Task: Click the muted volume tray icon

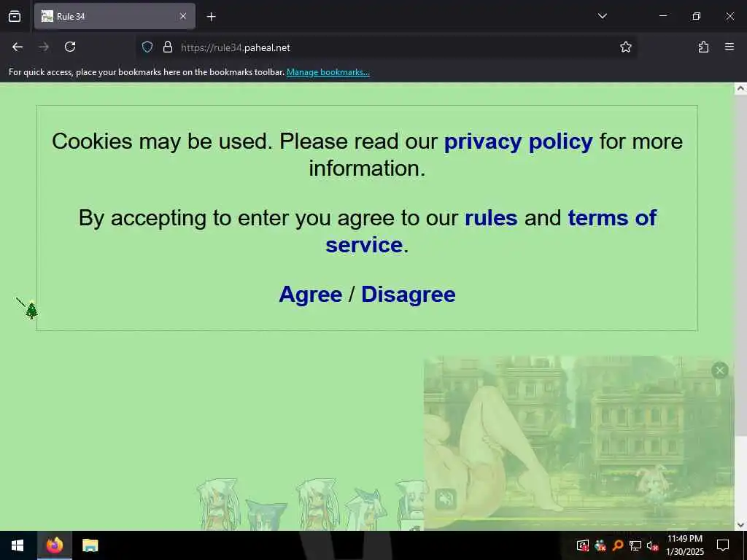Action: click(x=652, y=545)
